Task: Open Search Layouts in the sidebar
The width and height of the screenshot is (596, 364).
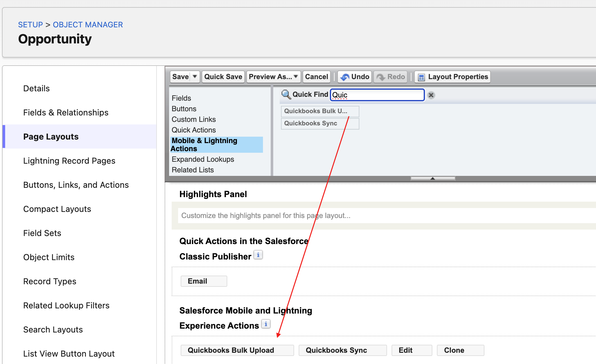Action: click(x=53, y=330)
